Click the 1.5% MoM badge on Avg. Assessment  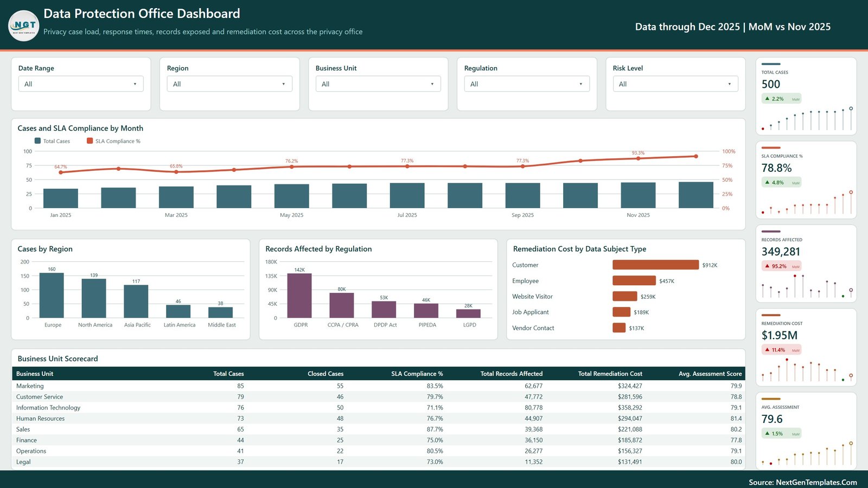[781, 434]
